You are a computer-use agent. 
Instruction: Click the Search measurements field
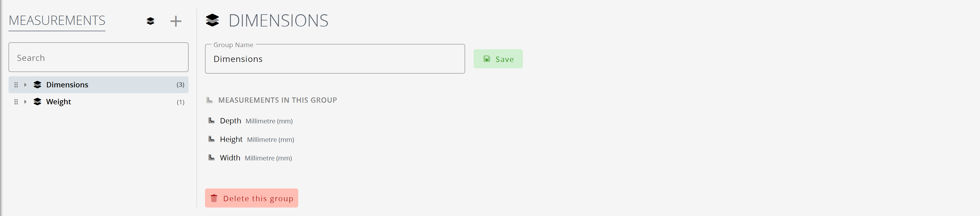coord(99,57)
